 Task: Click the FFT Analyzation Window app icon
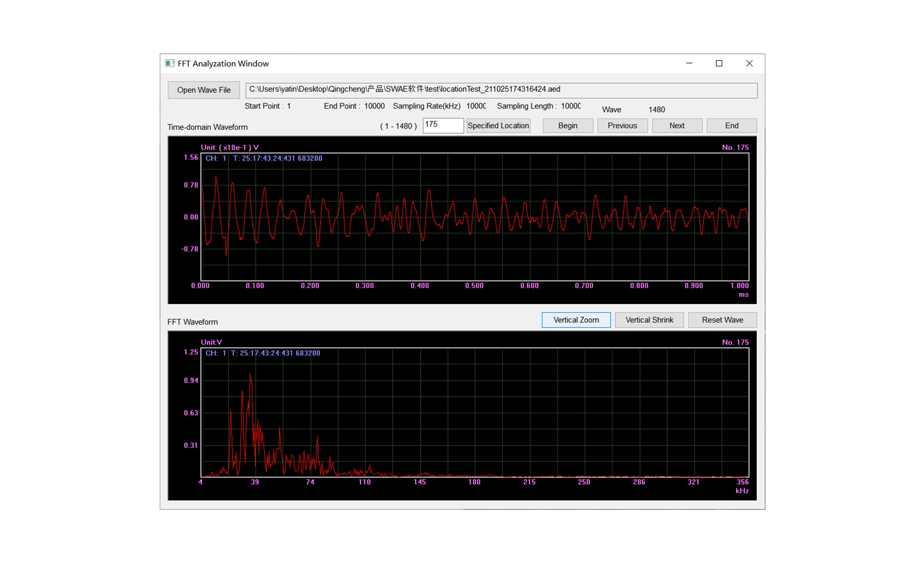pos(169,63)
